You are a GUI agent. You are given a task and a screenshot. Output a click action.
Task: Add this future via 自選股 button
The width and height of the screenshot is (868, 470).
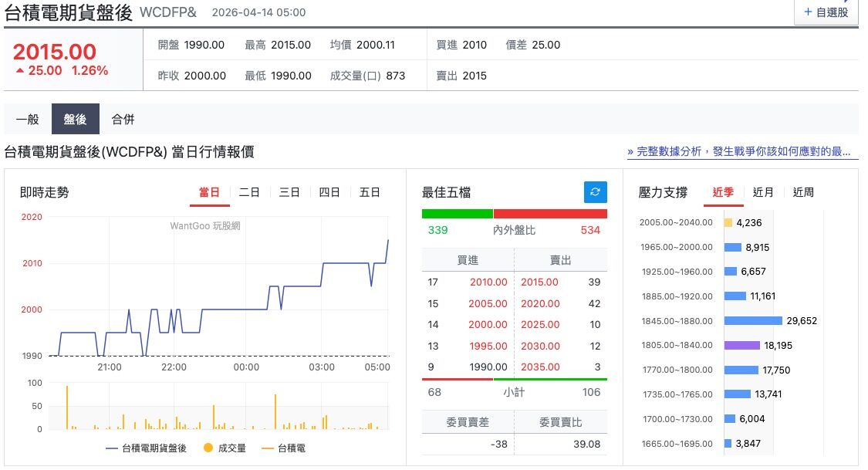(x=826, y=12)
